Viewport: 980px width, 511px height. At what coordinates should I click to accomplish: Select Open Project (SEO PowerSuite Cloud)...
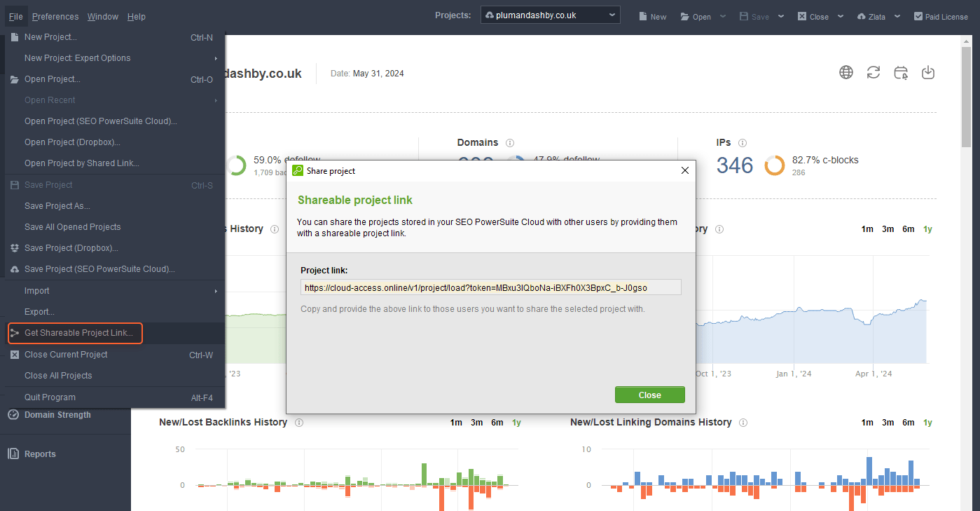[115, 121]
